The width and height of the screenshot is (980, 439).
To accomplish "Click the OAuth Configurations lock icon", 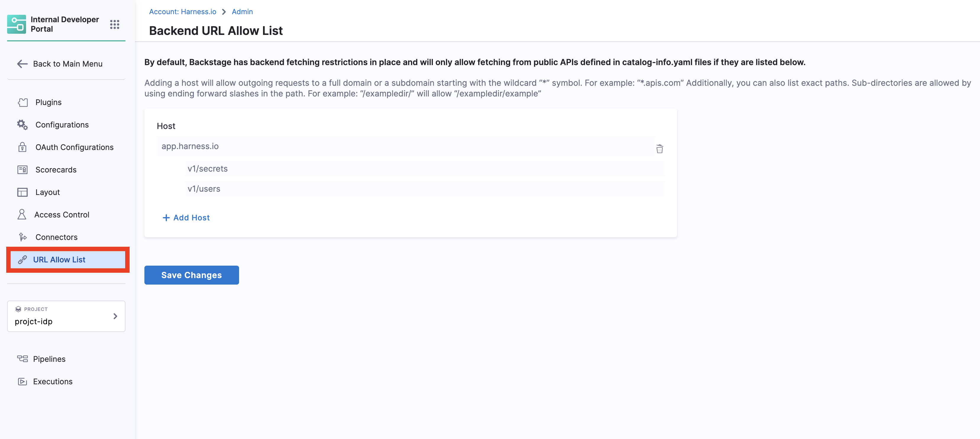I will pos(22,147).
